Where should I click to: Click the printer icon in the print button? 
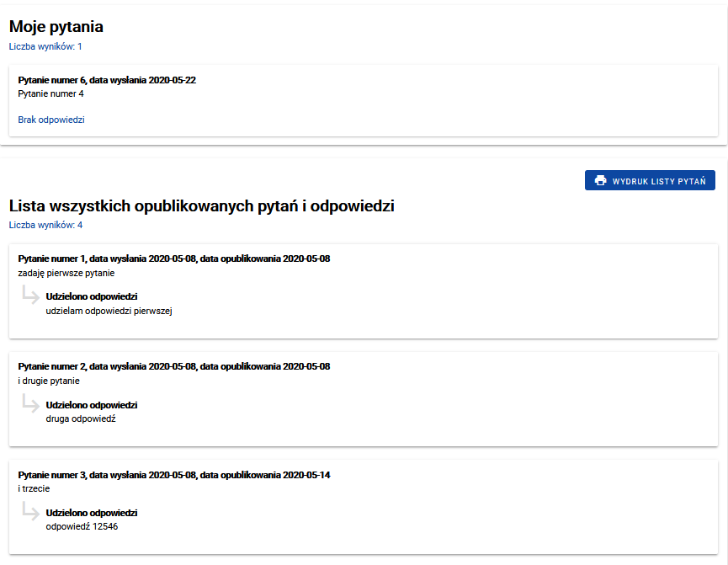600,180
